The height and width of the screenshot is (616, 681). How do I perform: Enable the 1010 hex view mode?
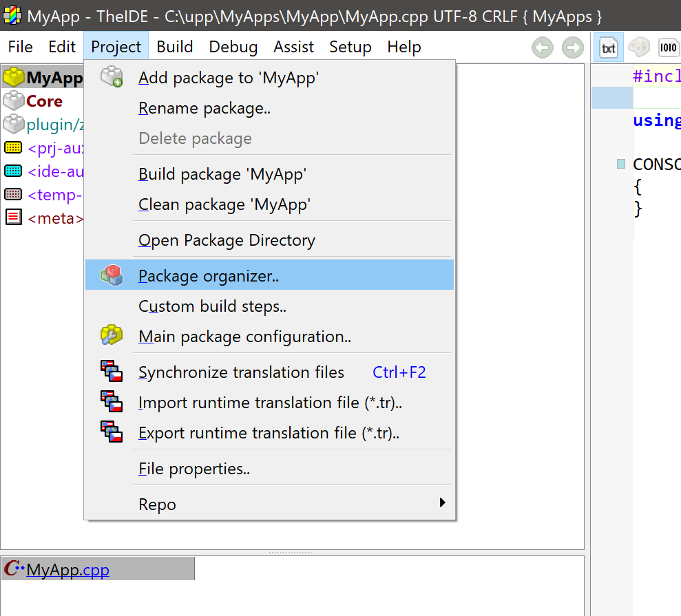669,47
